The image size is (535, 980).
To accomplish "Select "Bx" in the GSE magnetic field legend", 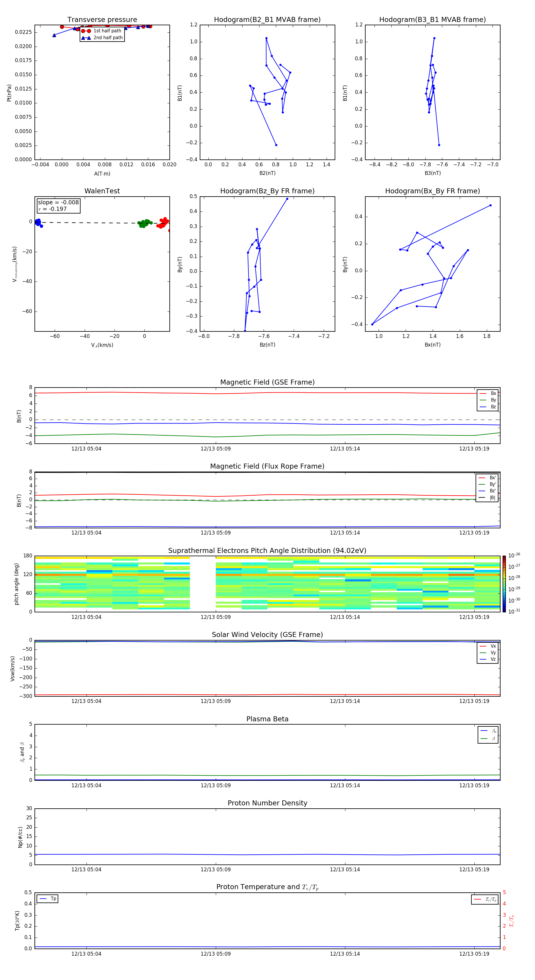I will click(488, 393).
